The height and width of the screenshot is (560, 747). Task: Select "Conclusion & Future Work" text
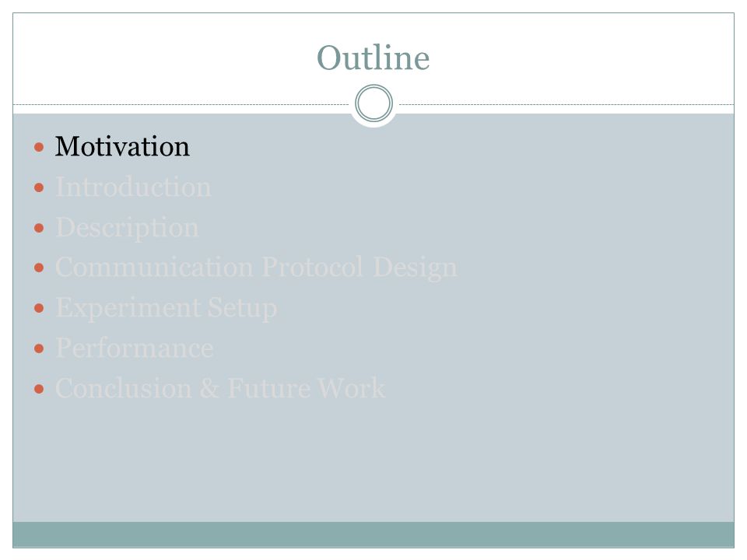point(220,388)
